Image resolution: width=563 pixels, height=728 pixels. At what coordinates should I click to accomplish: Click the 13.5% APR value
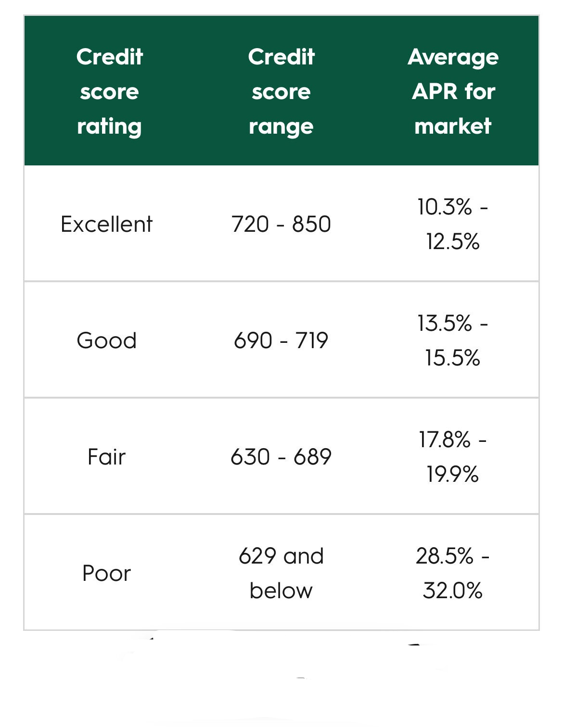tap(444, 324)
